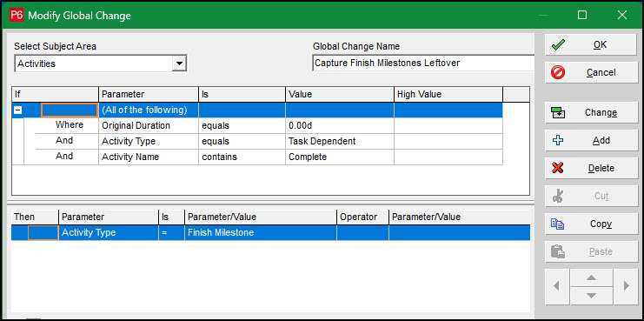Click the green checkmark icon on OK
This screenshot has width=644, height=321.
click(558, 44)
